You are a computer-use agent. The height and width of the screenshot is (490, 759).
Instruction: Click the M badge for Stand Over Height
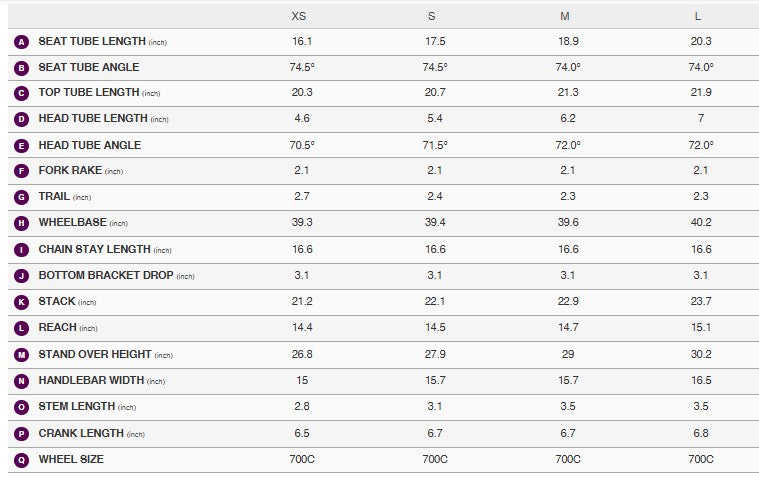click(21, 355)
